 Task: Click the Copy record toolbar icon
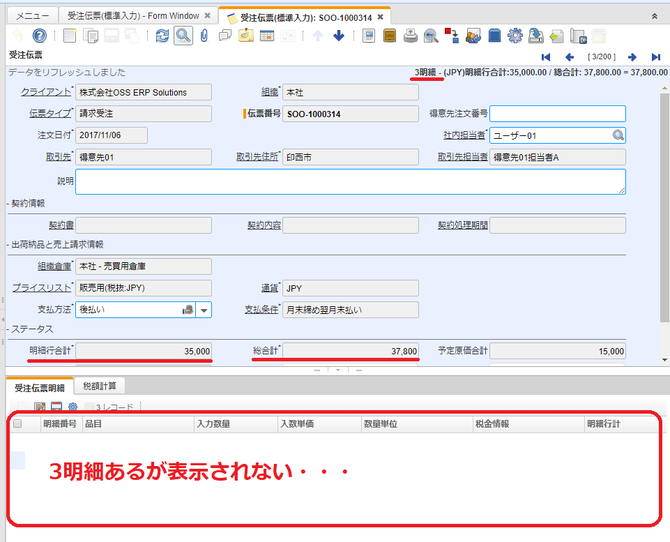tap(90, 35)
